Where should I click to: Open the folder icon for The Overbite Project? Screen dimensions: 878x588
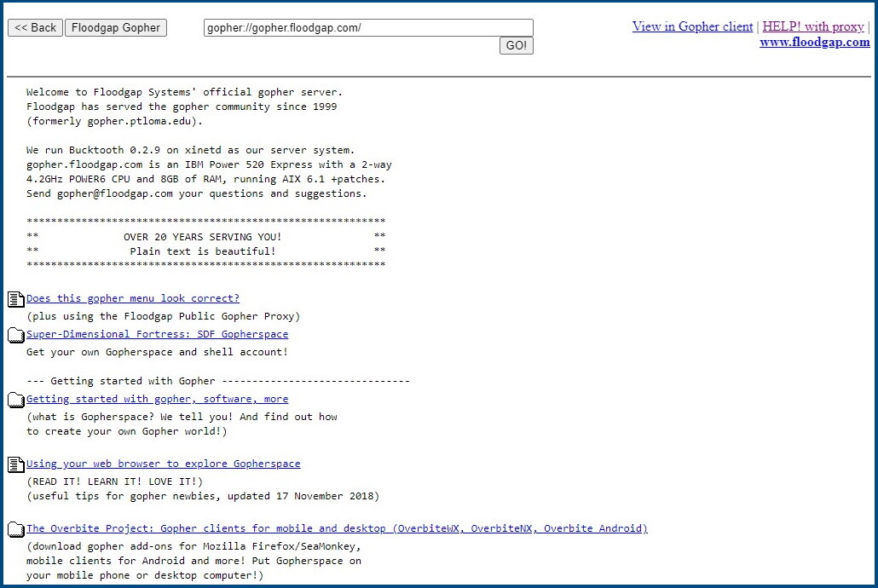pos(14,528)
